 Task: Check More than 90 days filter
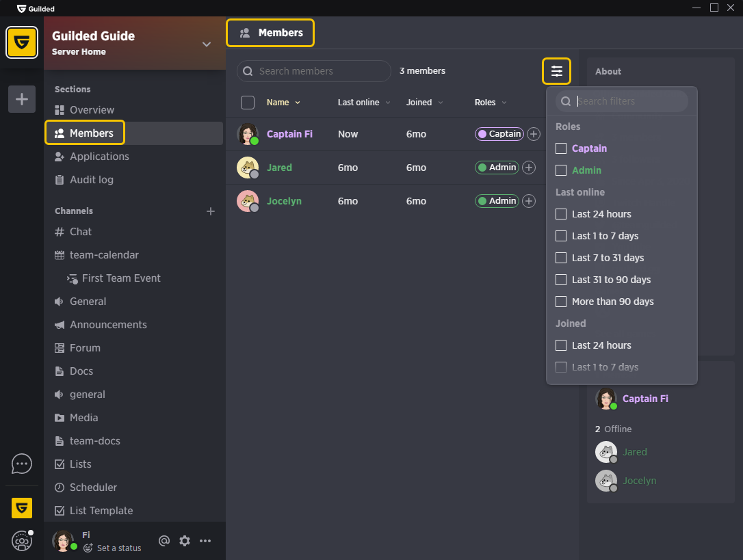click(561, 302)
